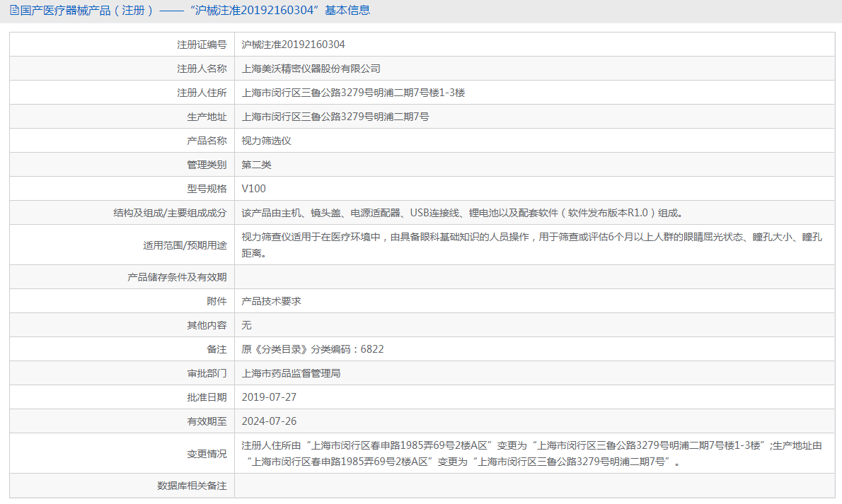The height and width of the screenshot is (504, 842).
Task: Click the 有效期至 label
Action: click(x=207, y=421)
